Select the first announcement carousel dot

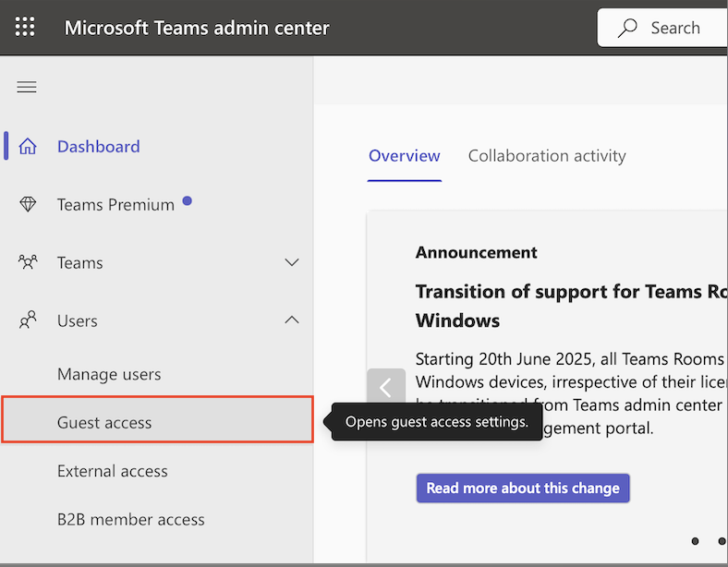click(x=696, y=541)
